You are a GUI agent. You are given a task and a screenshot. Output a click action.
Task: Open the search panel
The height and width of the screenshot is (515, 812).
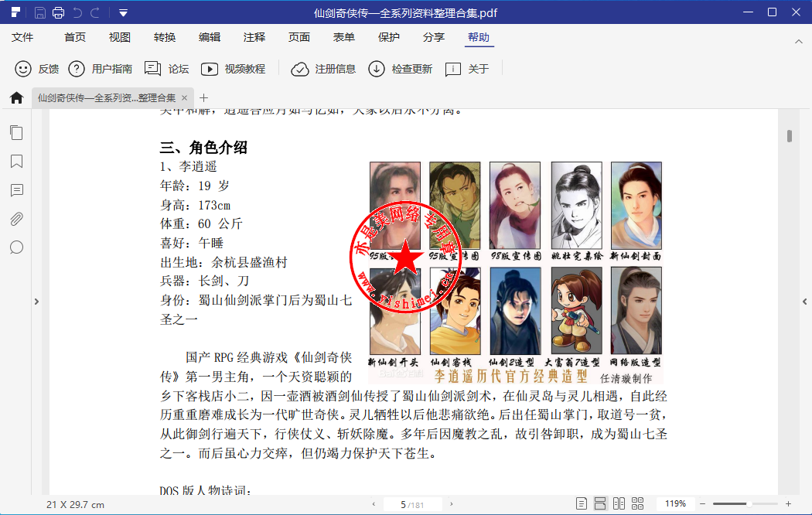click(16, 247)
